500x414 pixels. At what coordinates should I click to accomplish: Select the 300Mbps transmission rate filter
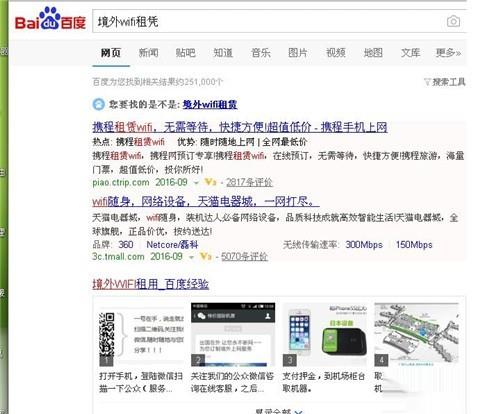pos(364,245)
